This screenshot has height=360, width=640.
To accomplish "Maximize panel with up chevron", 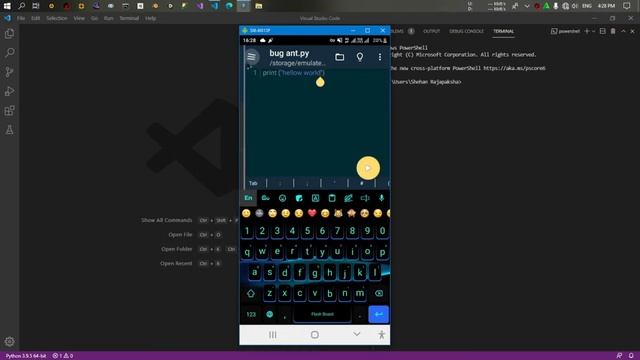I will pos(623,31).
